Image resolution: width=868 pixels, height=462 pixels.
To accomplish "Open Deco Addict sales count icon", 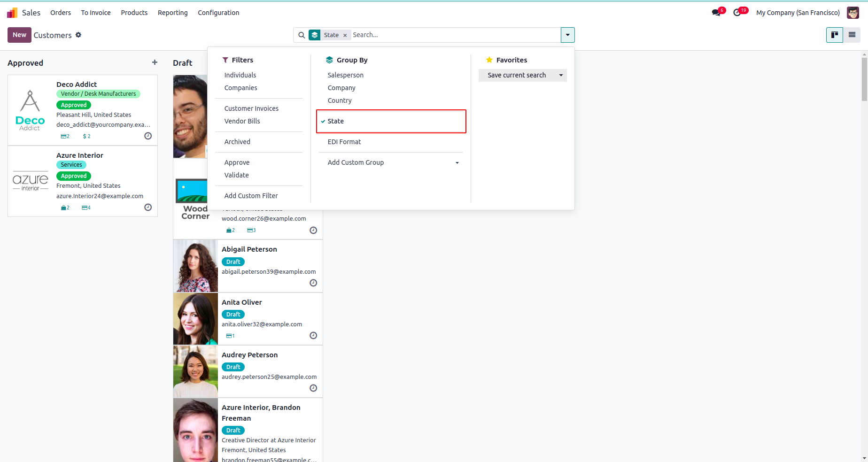I will [x=65, y=136].
